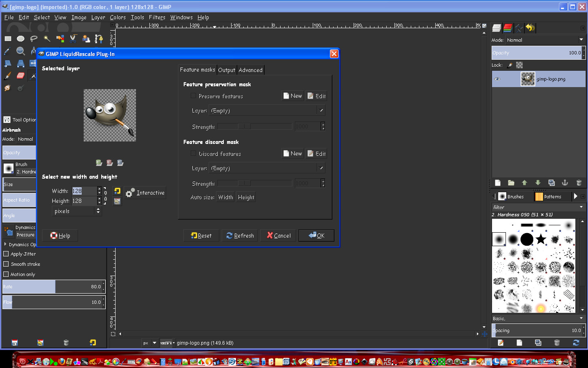Click the Reset button
The height and width of the screenshot is (368, 588).
(201, 236)
